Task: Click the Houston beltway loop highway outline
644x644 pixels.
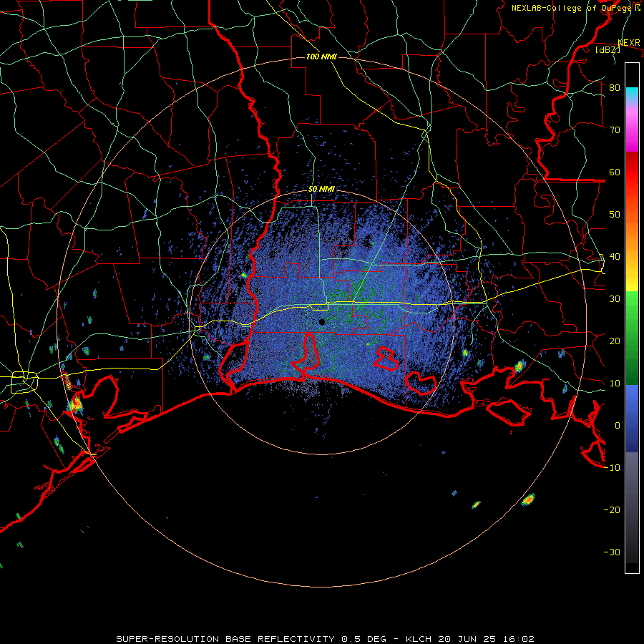Action: click(24, 381)
